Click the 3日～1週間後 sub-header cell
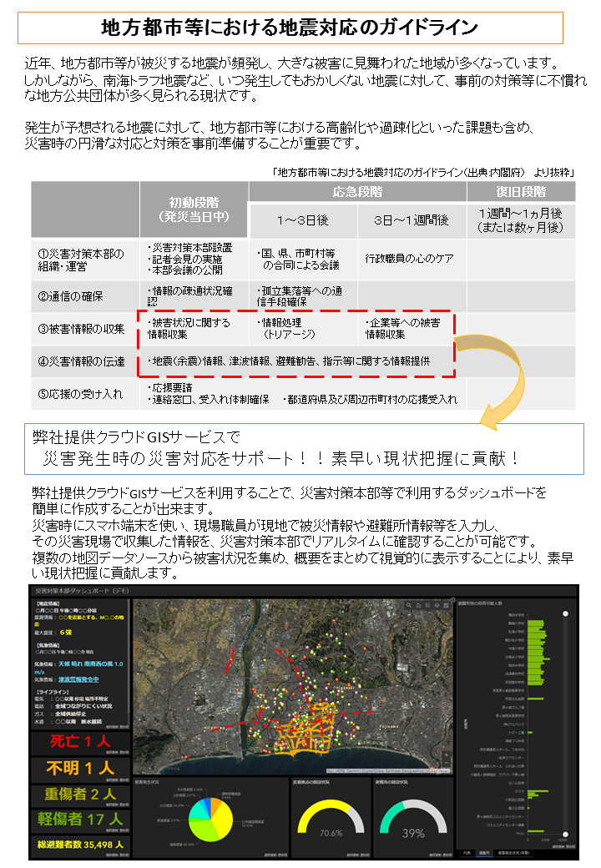This screenshot has width=601, height=868. [412, 220]
